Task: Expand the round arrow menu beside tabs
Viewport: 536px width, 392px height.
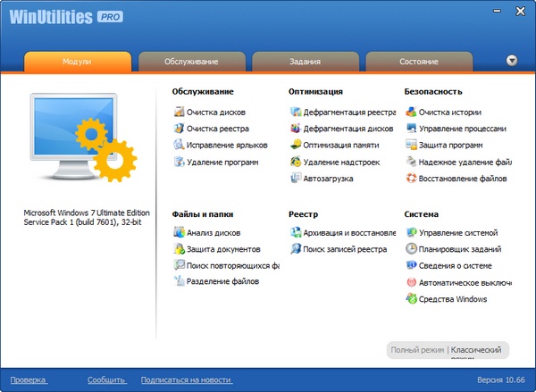Action: 512,61
